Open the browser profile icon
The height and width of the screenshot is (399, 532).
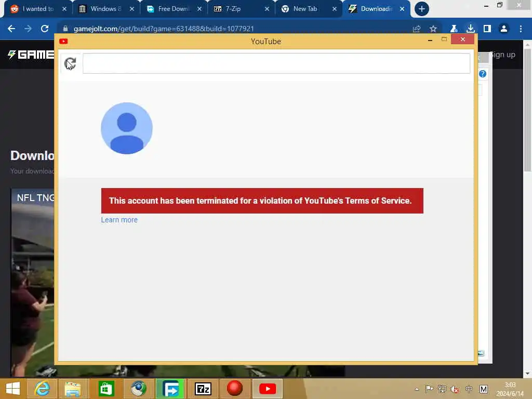504,29
